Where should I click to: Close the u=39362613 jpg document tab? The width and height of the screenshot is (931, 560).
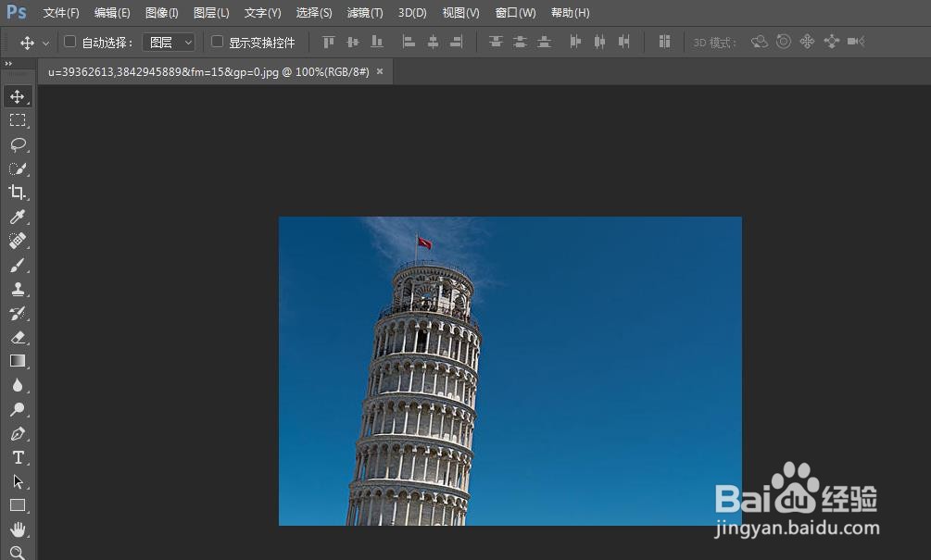pos(380,71)
